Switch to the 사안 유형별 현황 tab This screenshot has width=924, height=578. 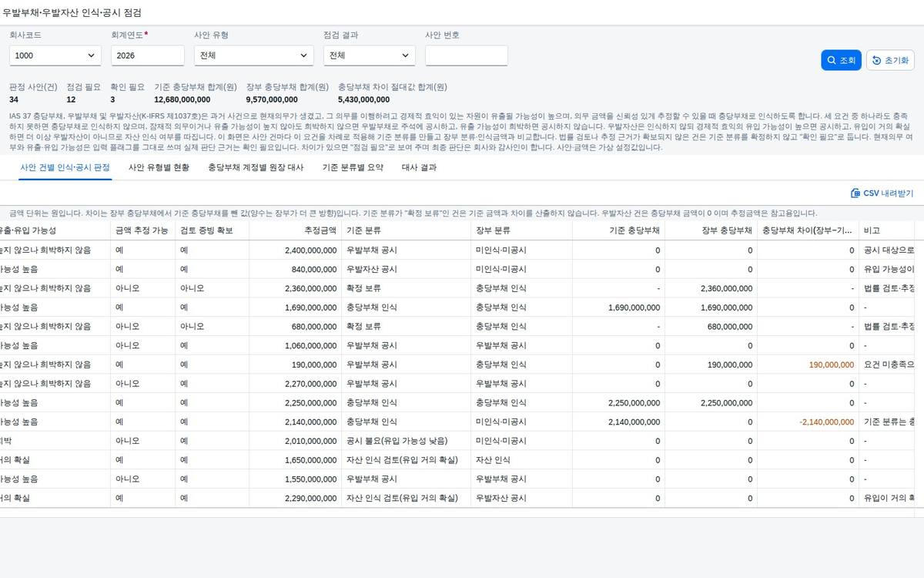point(159,167)
